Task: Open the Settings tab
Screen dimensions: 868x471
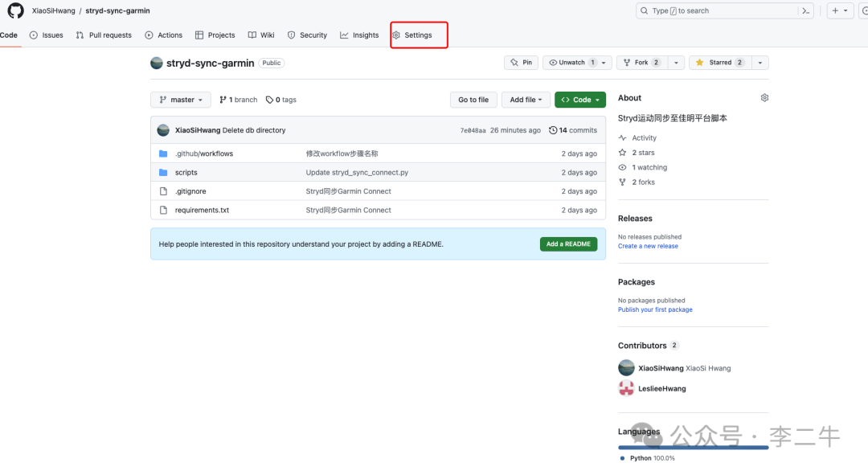Action: pyautogui.click(x=411, y=35)
